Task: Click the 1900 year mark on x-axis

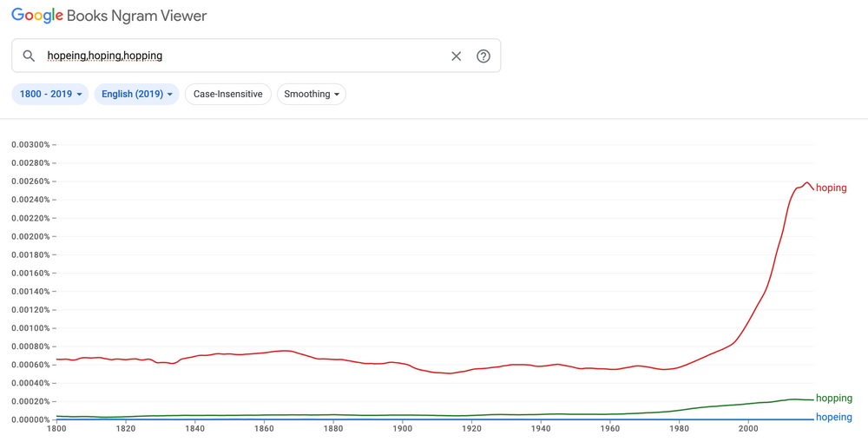Action: tap(402, 428)
